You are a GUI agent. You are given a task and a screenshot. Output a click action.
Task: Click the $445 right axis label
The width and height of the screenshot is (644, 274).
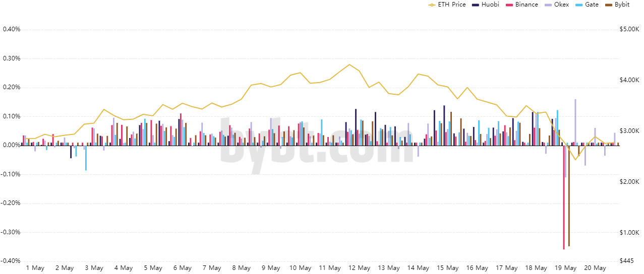pyautogui.click(x=626, y=261)
